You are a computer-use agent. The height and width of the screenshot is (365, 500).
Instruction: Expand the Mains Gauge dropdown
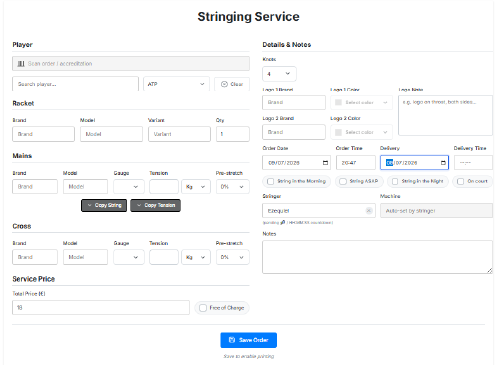point(129,187)
